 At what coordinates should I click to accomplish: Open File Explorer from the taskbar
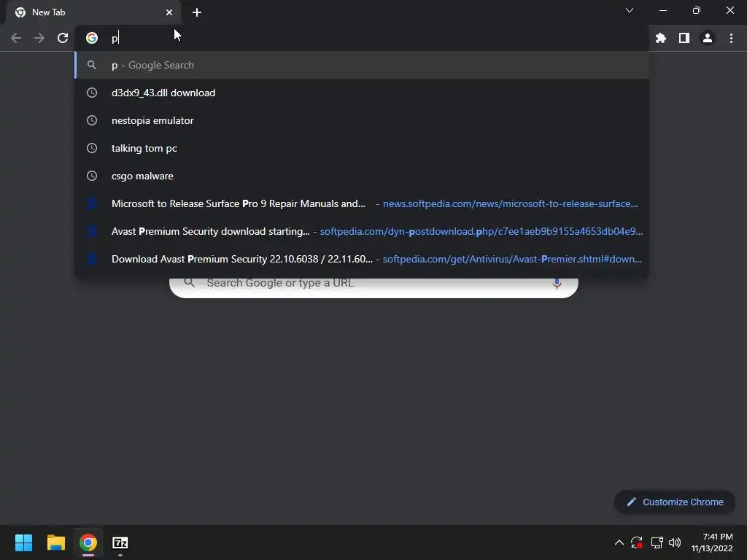(55, 542)
